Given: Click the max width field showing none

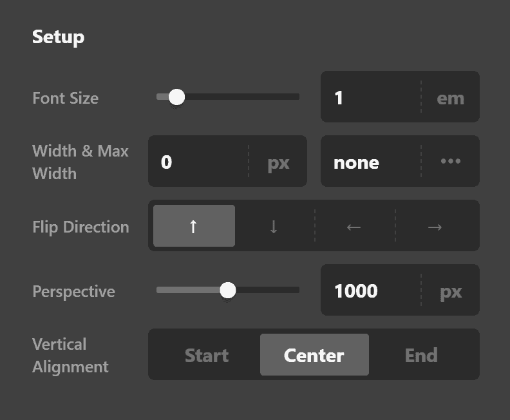Looking at the screenshot, I should 370,162.
